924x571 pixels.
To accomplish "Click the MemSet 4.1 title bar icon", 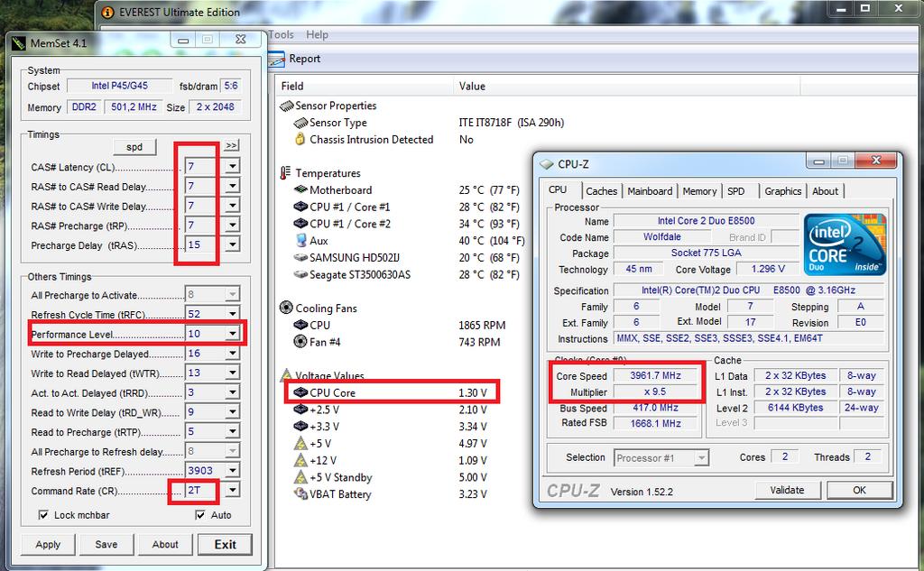I will tap(19, 43).
